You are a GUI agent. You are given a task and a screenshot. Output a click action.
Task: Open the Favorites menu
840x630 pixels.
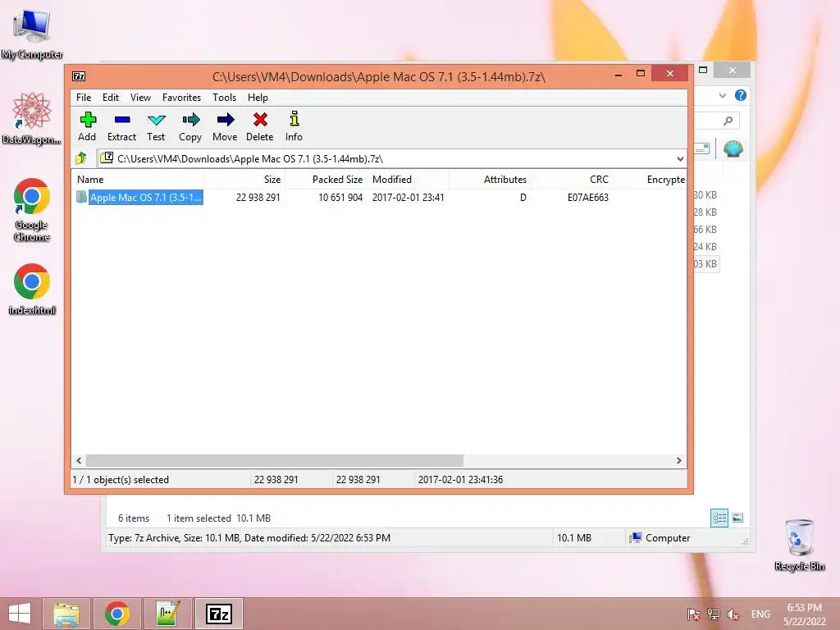[181, 98]
